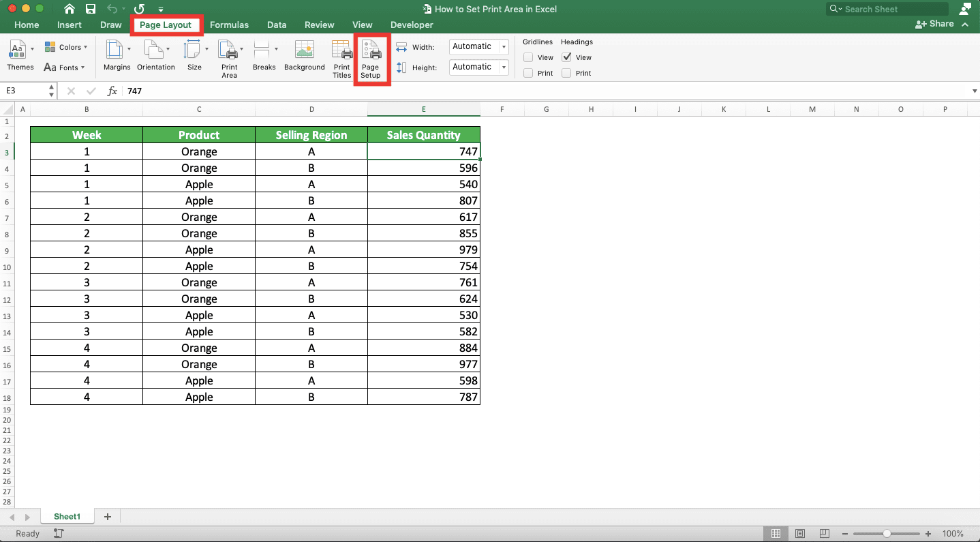
Task: Click the Breaks icon
Action: 262,49
